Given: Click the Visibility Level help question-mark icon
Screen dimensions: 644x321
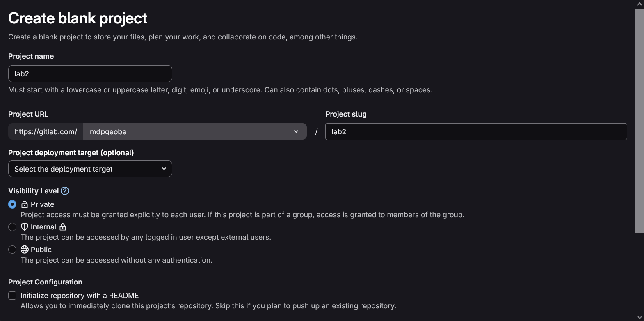Looking at the screenshot, I should 65,191.
